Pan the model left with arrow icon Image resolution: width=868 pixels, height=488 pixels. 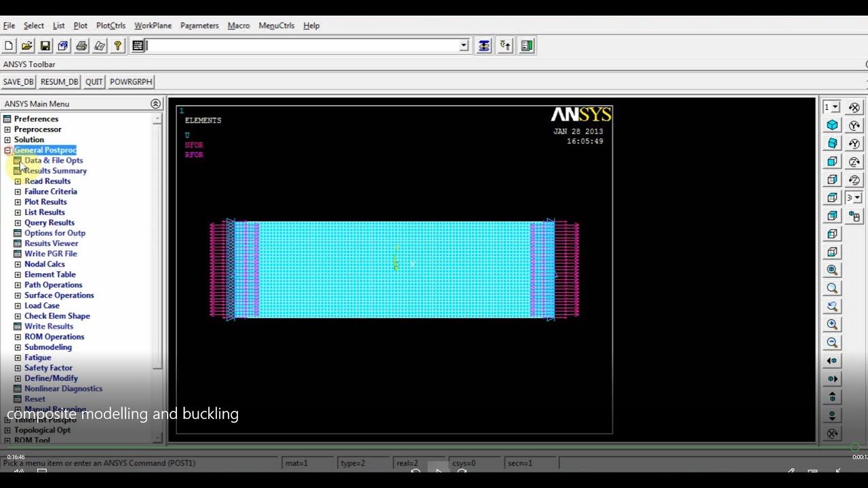[832, 361]
